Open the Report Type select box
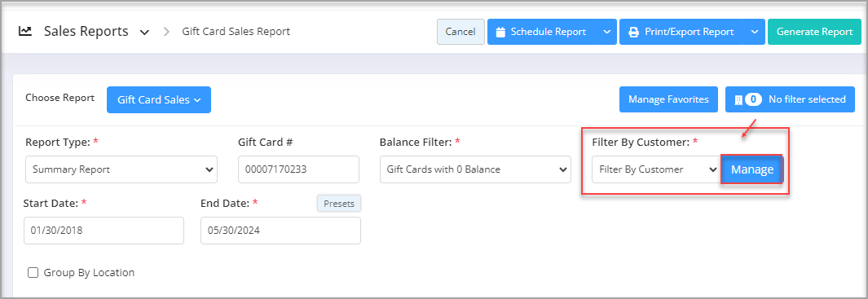868x299 pixels. pos(121,169)
